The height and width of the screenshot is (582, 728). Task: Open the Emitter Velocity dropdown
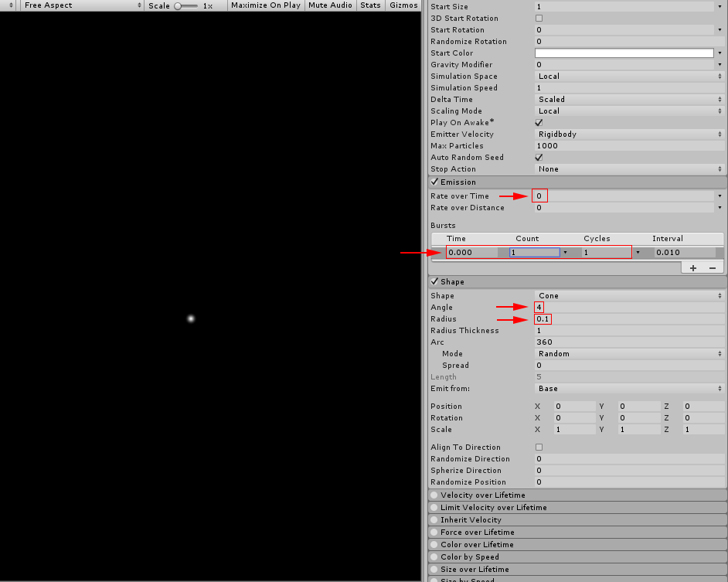[x=629, y=134]
